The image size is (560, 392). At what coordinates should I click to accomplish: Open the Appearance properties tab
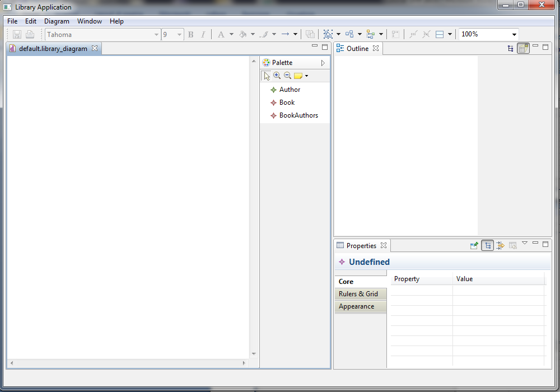tap(357, 306)
